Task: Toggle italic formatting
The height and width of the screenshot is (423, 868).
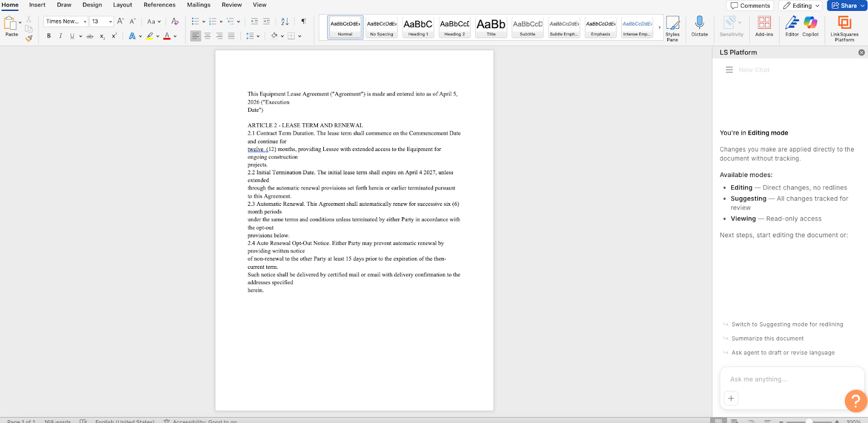Action: [60, 36]
